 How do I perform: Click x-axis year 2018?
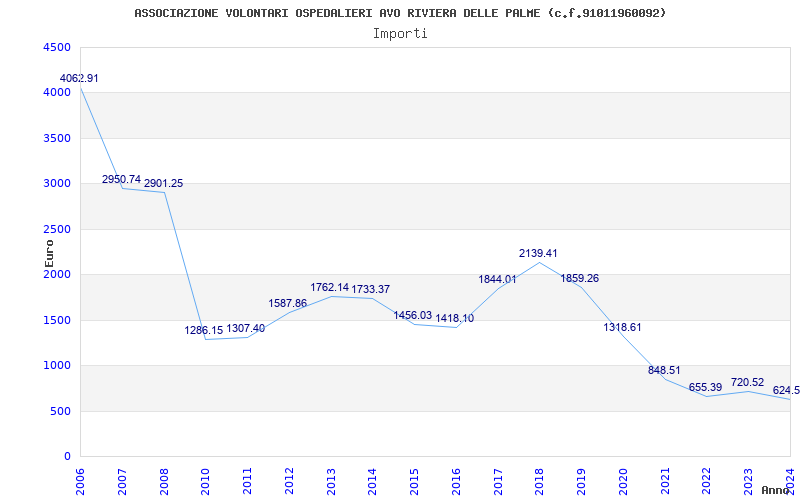coord(540,481)
